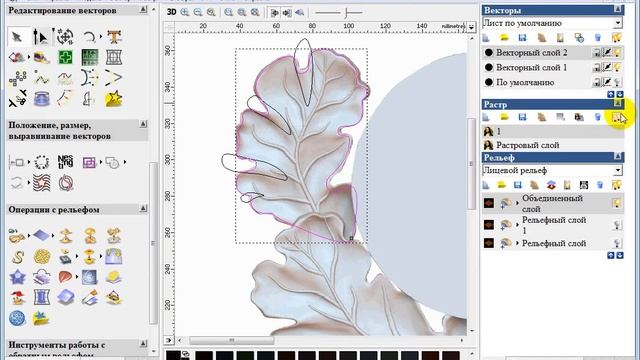Image resolution: width=640 pixels, height=360 pixels.
Task: Save relief layer floppy icon in Рельеф panel
Action: click(x=518, y=185)
